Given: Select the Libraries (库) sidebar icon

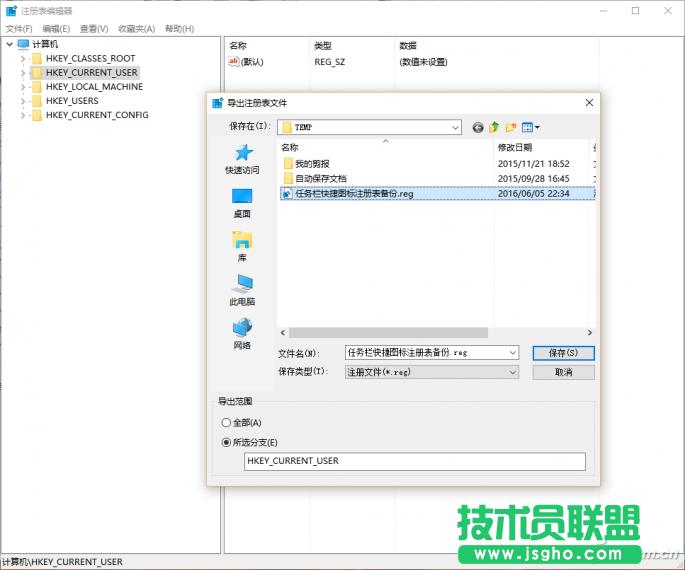Looking at the screenshot, I should coord(242,240).
